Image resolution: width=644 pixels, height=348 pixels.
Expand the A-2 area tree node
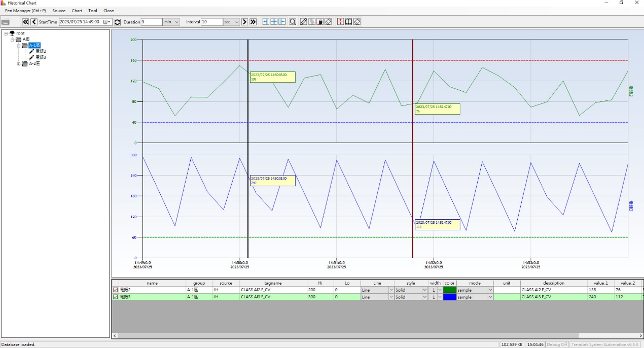[19, 64]
